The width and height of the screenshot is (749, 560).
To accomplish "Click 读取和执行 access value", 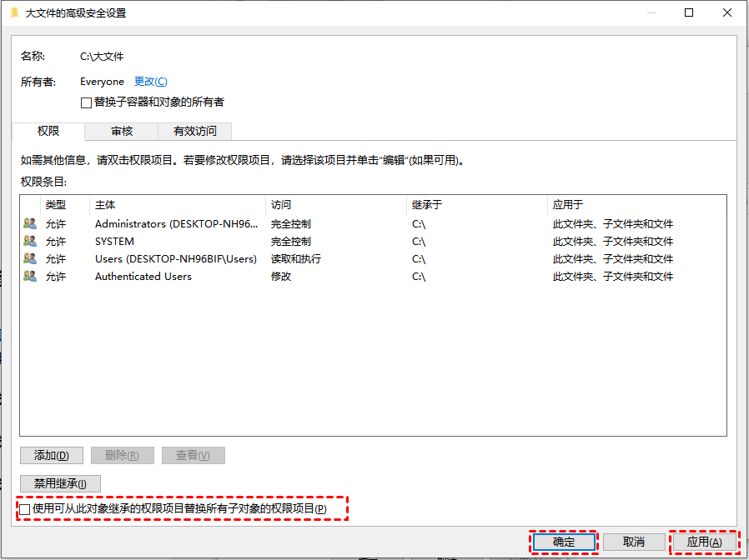I will coord(296,259).
